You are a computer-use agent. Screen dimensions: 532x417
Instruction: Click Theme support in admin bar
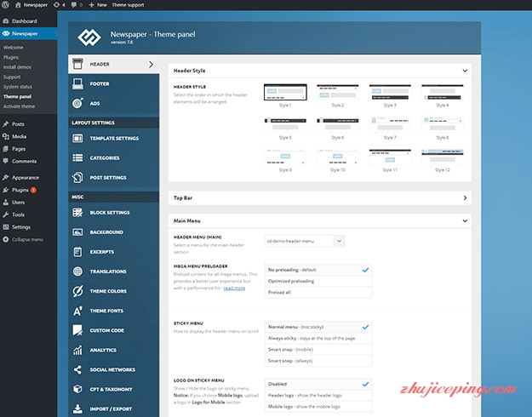pyautogui.click(x=128, y=5)
